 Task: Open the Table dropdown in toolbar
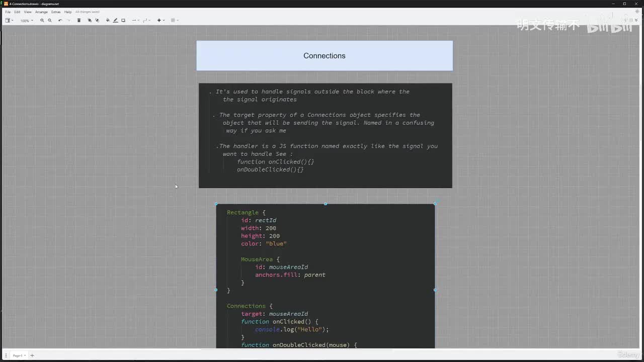click(x=174, y=21)
